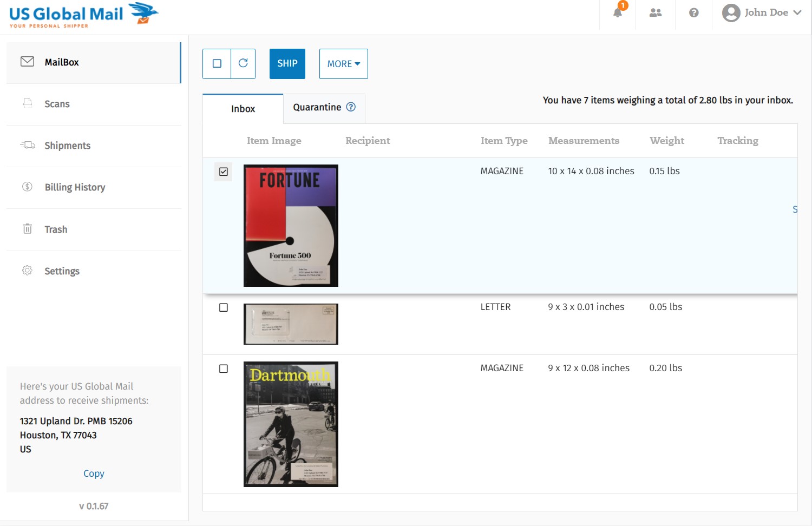Image resolution: width=812 pixels, height=526 pixels.
Task: Click the Copy address link
Action: tap(94, 474)
